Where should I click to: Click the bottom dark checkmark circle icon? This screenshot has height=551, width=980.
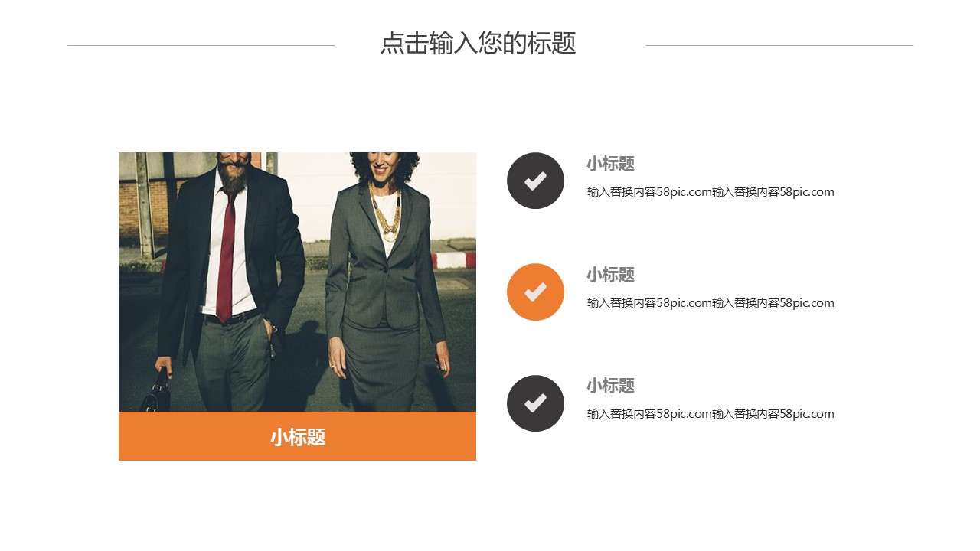(535, 403)
